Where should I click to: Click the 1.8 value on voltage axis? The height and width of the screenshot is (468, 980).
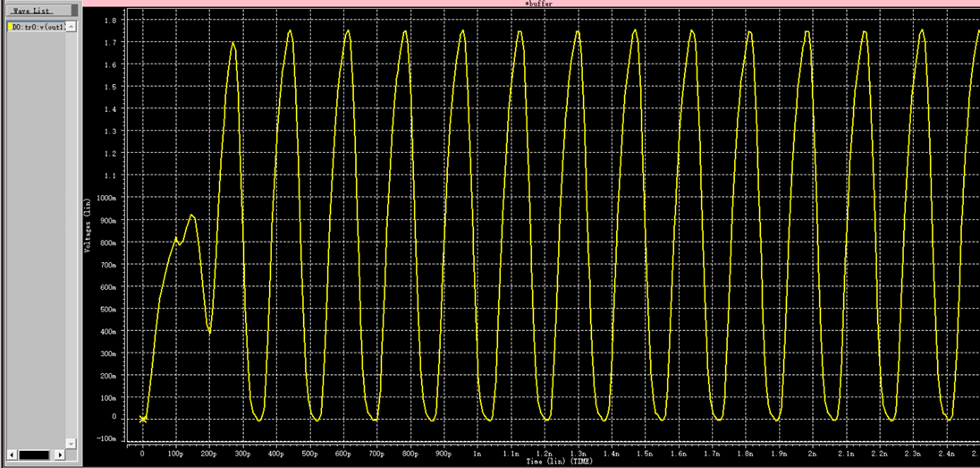pos(111,20)
